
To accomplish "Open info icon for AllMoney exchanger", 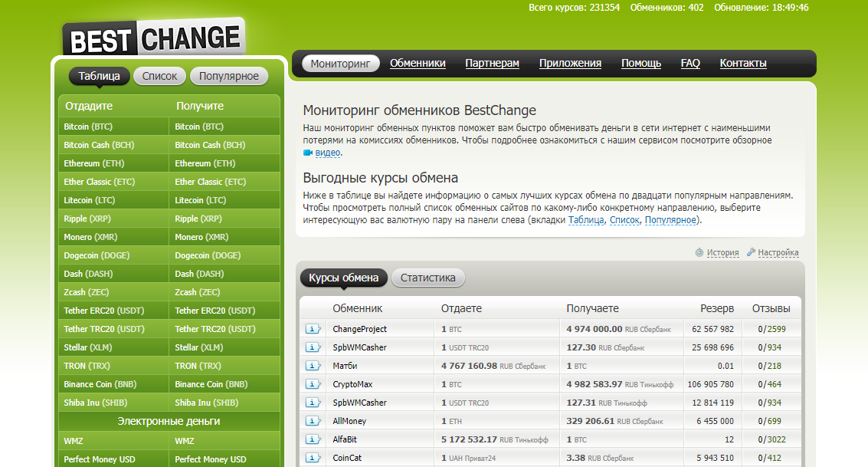I will pyautogui.click(x=313, y=421).
